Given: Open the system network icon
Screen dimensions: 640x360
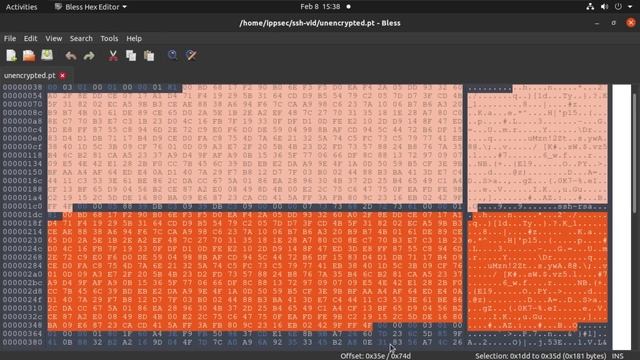Looking at the screenshot, I should [x=590, y=7].
